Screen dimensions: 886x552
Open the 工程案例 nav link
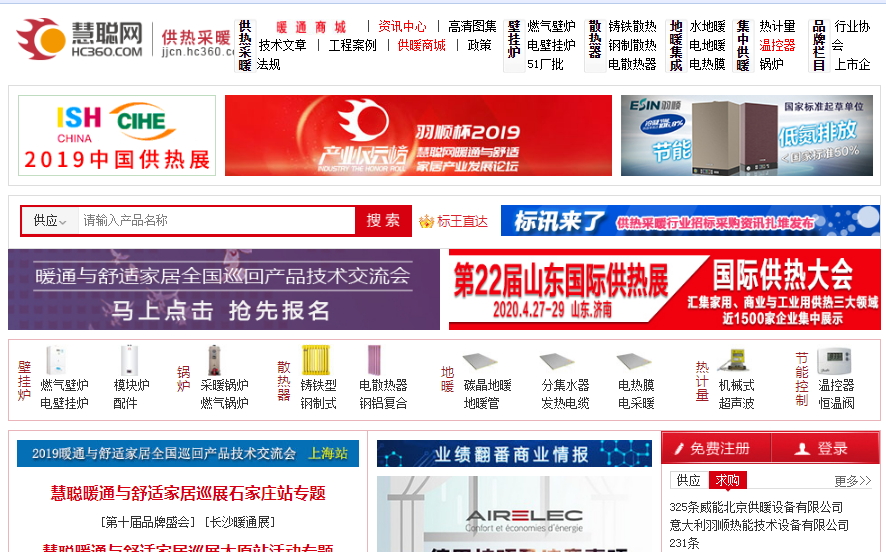click(x=353, y=45)
